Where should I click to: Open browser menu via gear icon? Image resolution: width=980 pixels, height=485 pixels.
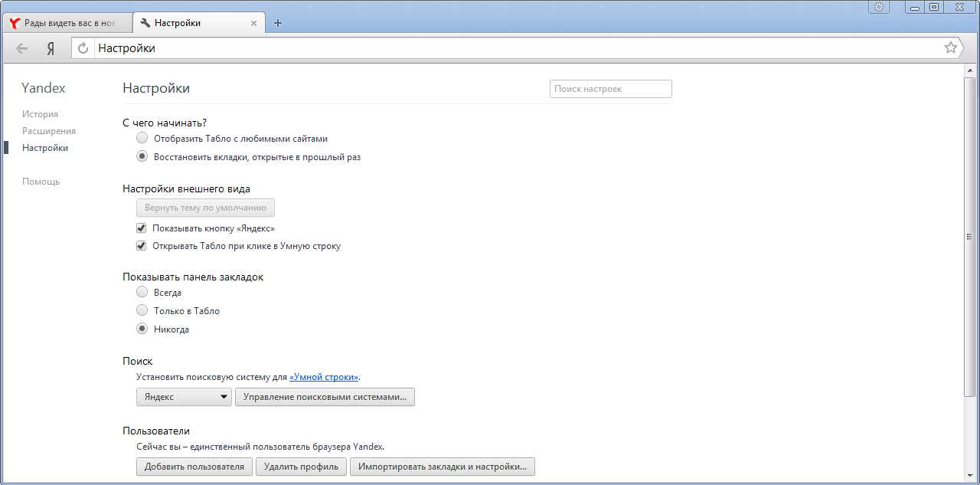coord(879,7)
